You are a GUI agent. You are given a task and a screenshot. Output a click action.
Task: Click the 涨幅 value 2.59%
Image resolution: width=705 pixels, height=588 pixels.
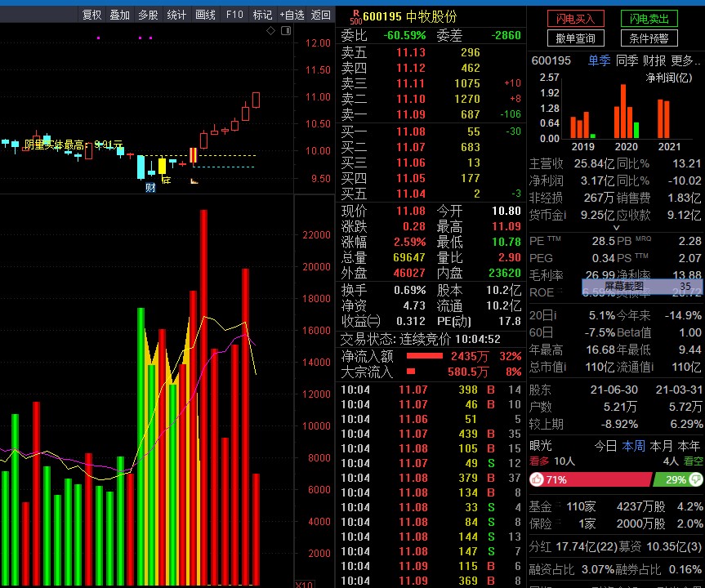(x=409, y=242)
